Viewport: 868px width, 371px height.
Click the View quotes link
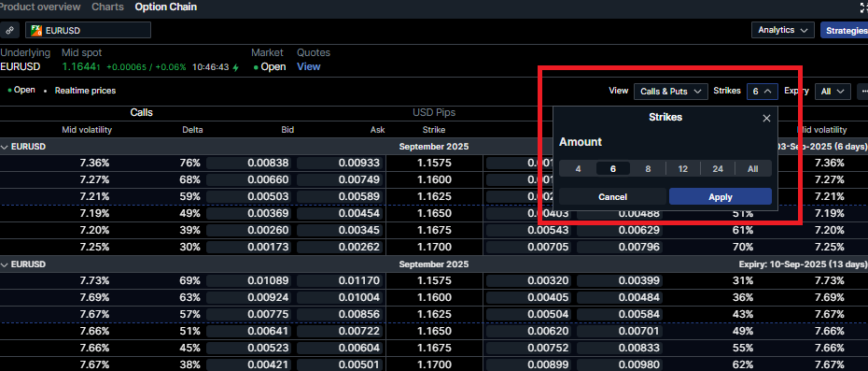(x=308, y=66)
